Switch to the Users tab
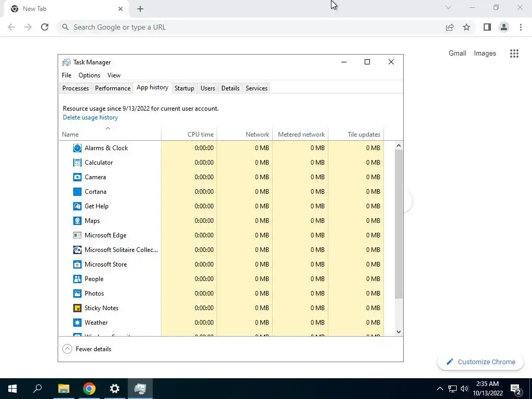This screenshot has height=399, width=532. pos(208,88)
